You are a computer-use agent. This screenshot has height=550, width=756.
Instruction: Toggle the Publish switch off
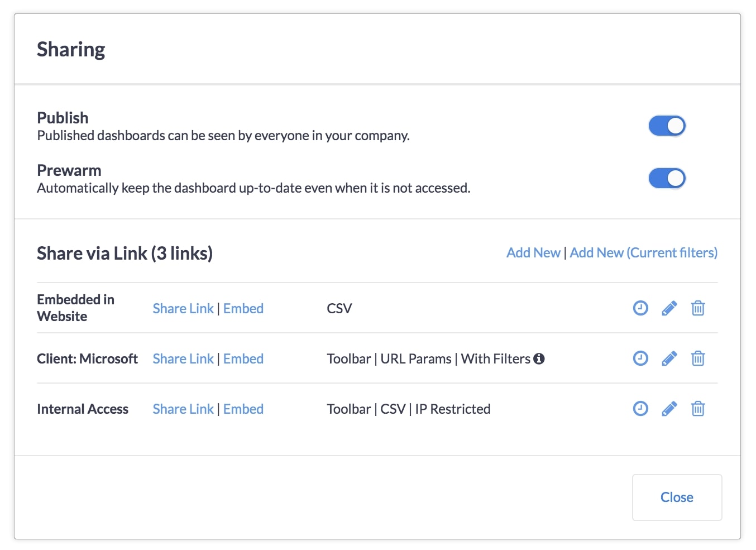pos(667,126)
